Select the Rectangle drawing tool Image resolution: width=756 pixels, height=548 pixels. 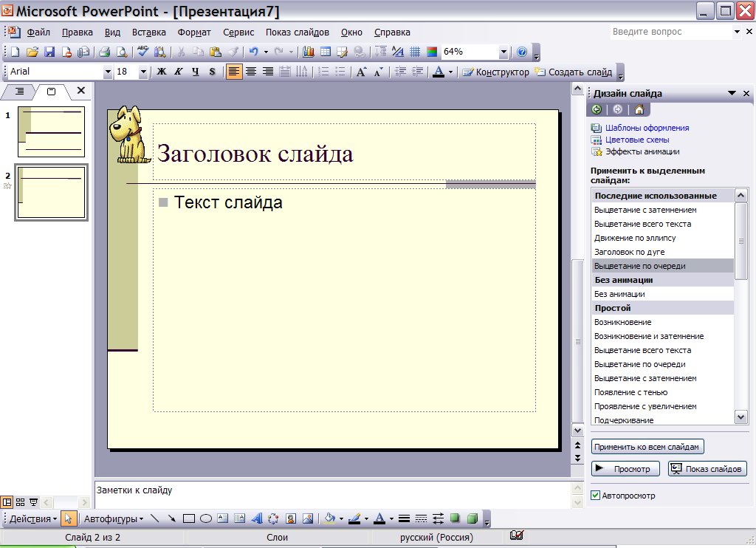point(189,518)
